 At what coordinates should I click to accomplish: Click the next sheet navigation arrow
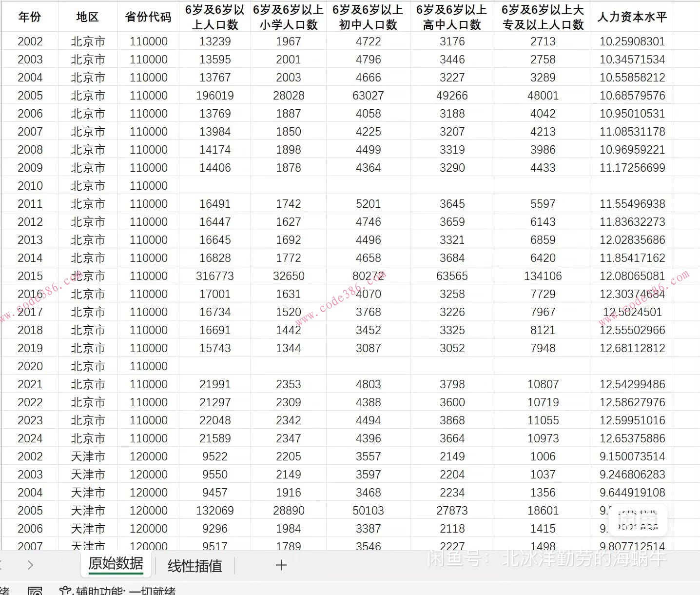[29, 565]
